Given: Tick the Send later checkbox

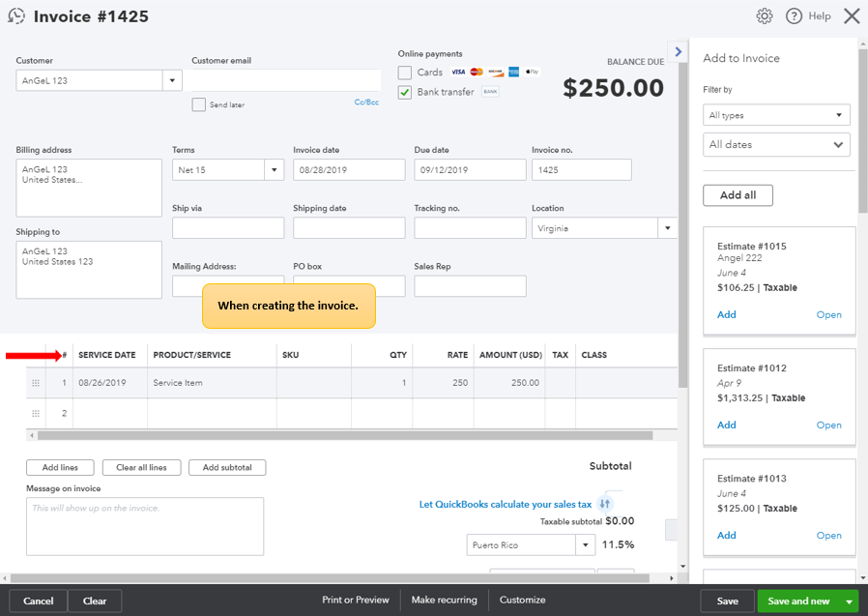Looking at the screenshot, I should 199,104.
